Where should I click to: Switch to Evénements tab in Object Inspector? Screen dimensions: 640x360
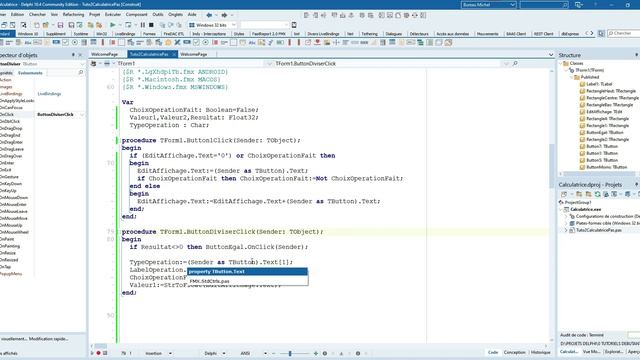click(x=30, y=73)
